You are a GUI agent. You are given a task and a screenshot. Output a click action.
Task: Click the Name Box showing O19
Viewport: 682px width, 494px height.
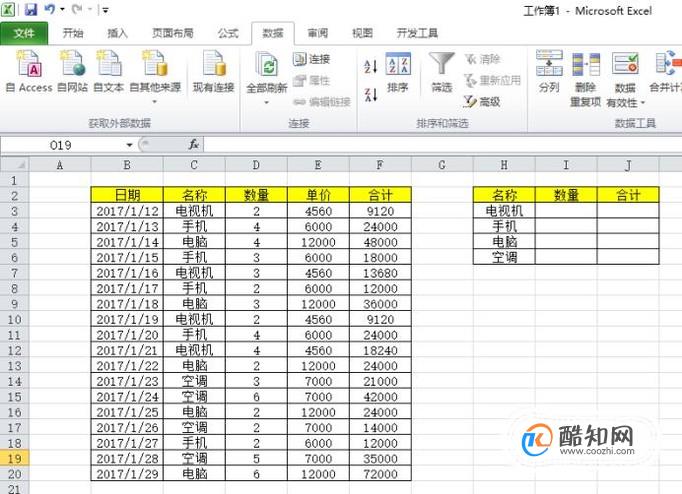pyautogui.click(x=61, y=145)
